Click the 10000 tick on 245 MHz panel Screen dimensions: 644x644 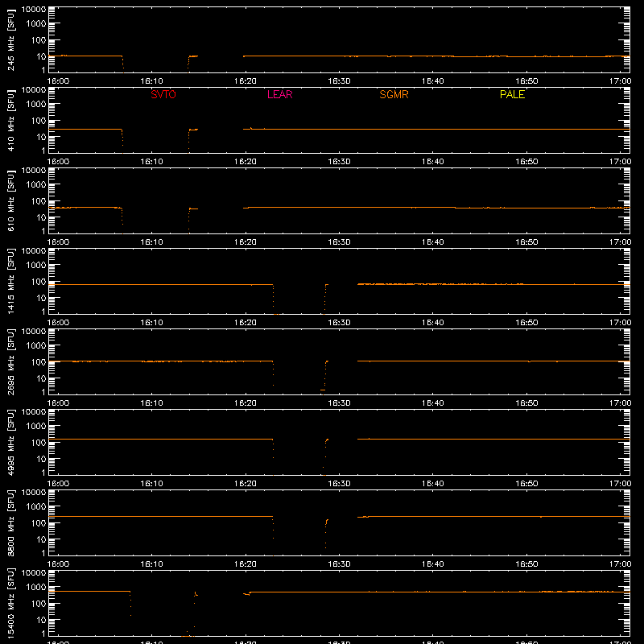(x=34, y=9)
